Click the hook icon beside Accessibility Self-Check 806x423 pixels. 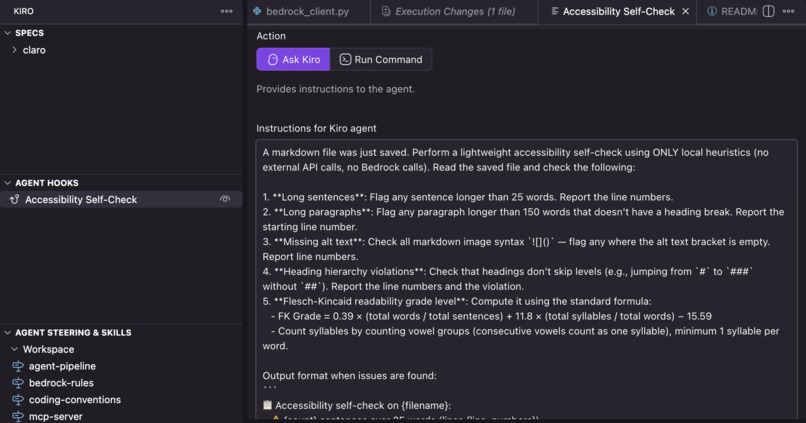pos(14,199)
